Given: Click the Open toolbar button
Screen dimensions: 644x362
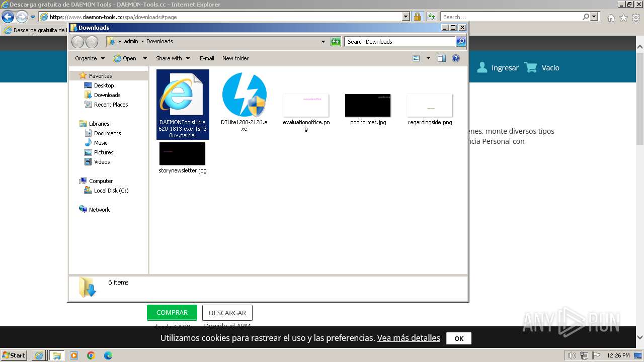Looking at the screenshot, I should coord(125,58).
